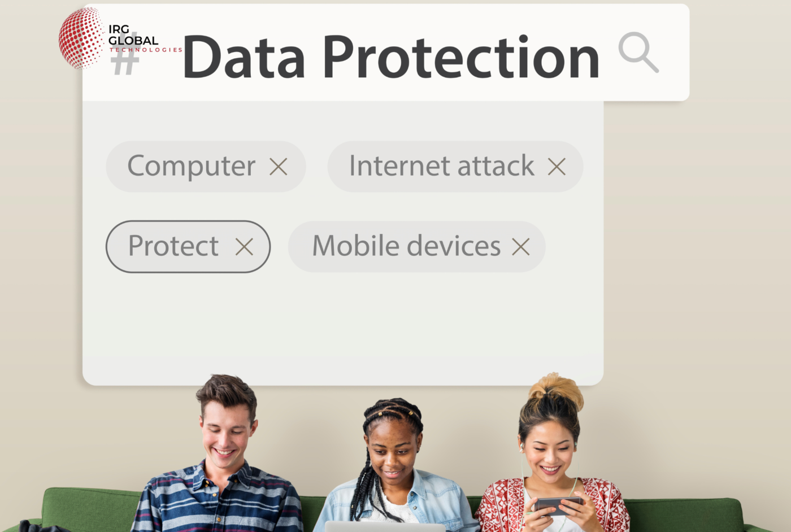Click the smartphone held by the woman
This screenshot has height=532, width=791.
point(558,505)
